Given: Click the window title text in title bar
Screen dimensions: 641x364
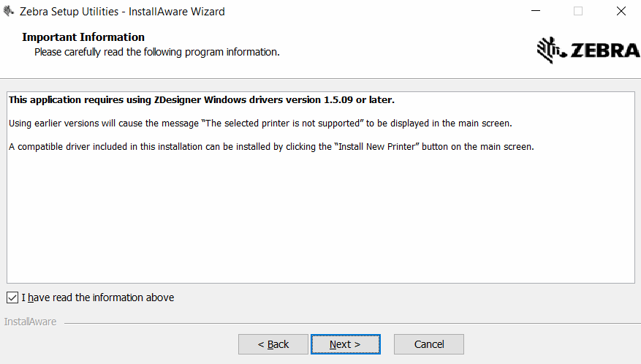Looking at the screenshot, I should [123, 12].
